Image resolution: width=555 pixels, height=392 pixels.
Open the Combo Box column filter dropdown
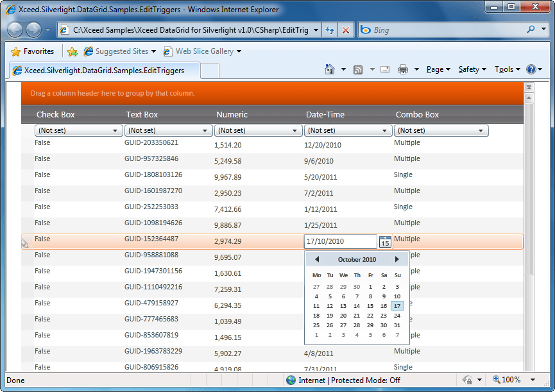coord(441,130)
